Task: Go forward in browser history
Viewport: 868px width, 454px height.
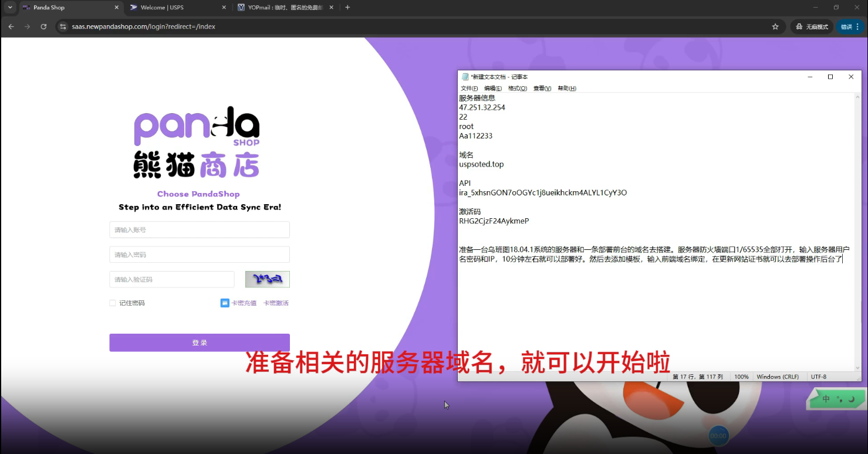Action: (x=27, y=26)
